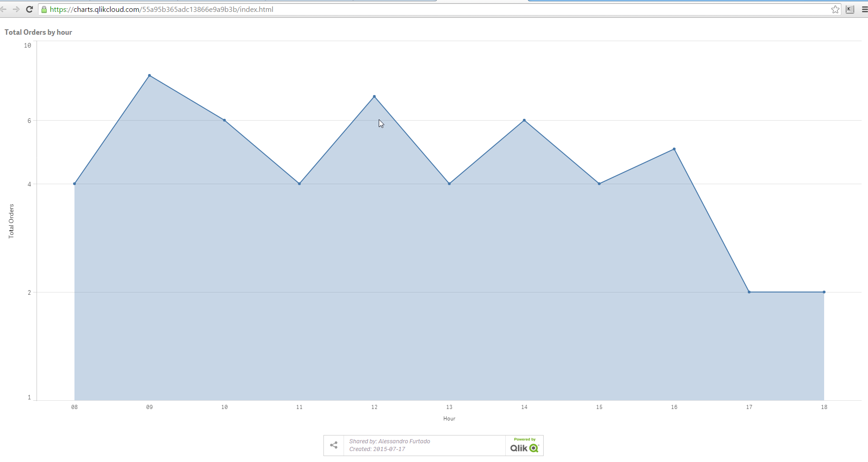Image resolution: width=868 pixels, height=462 pixels.
Task: Select peak data point at hour 09
Action: pos(149,75)
